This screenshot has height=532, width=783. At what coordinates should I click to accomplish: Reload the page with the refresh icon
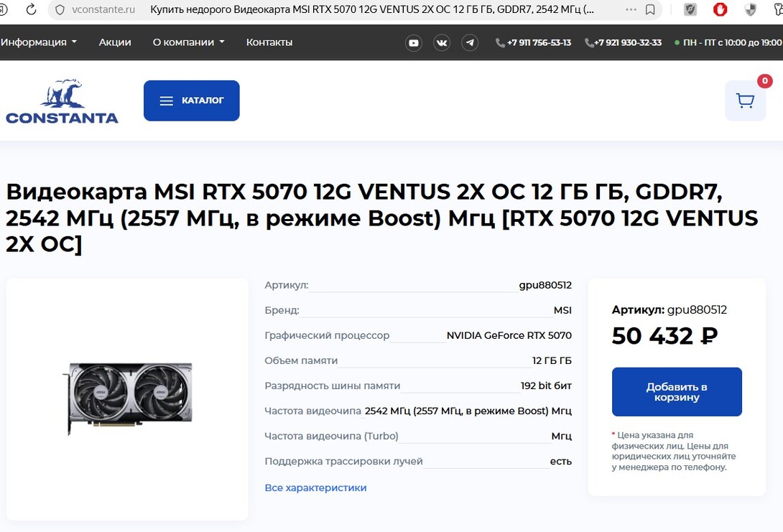(31, 9)
